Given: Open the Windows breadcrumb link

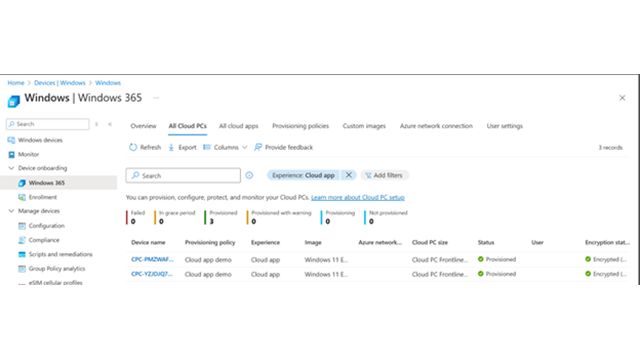Looking at the screenshot, I should [108, 83].
